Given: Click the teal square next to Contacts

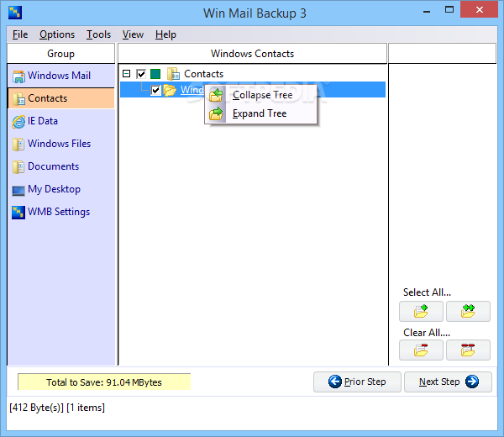Looking at the screenshot, I should (x=155, y=74).
